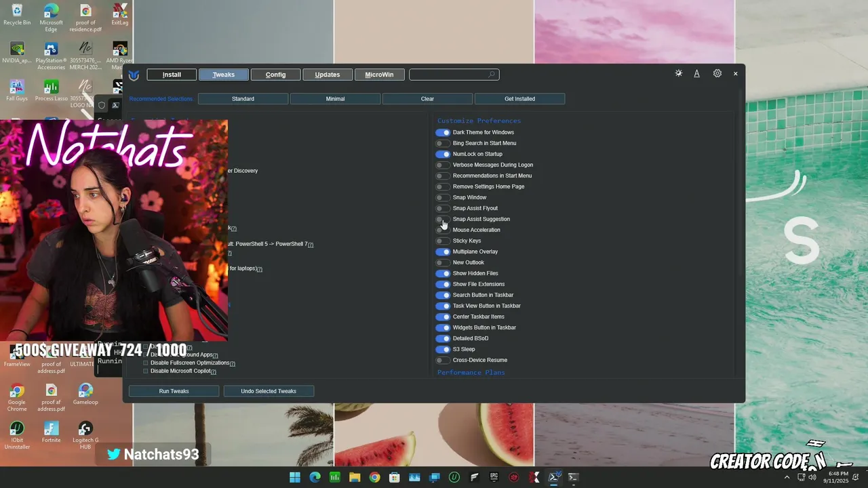
Task: Open Fortnite desktop shortcut
Action: click(51, 432)
